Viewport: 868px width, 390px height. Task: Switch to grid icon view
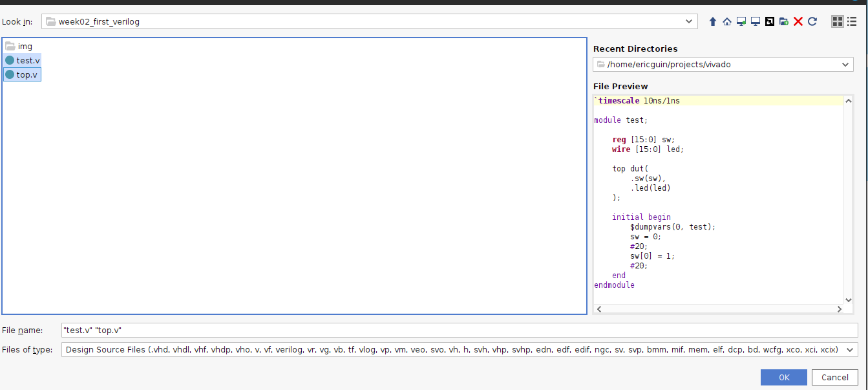point(838,21)
